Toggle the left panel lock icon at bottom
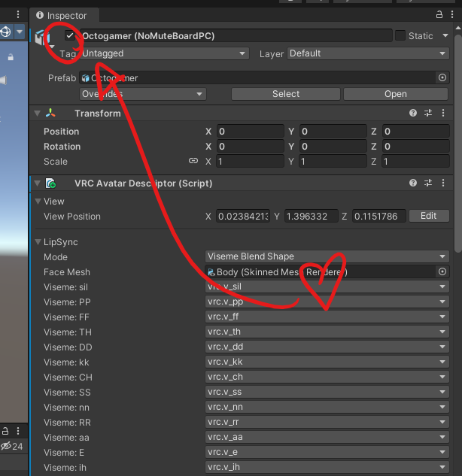 5,431
